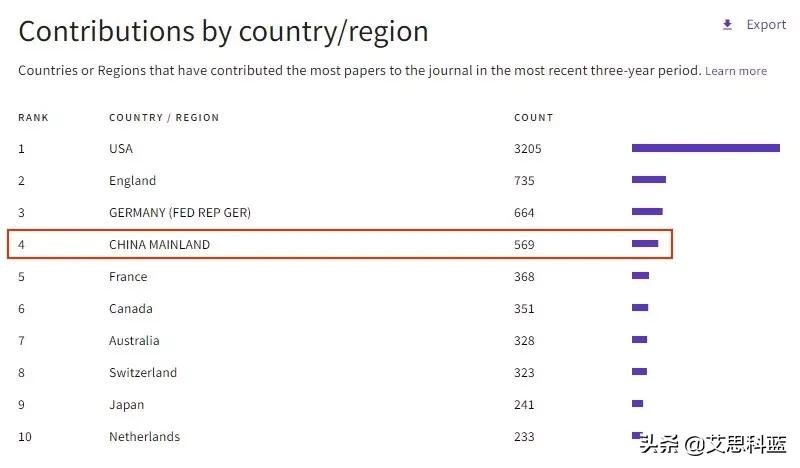The image size is (800, 468).
Task: Click the COUNTRY / REGION column header
Action: (164, 118)
